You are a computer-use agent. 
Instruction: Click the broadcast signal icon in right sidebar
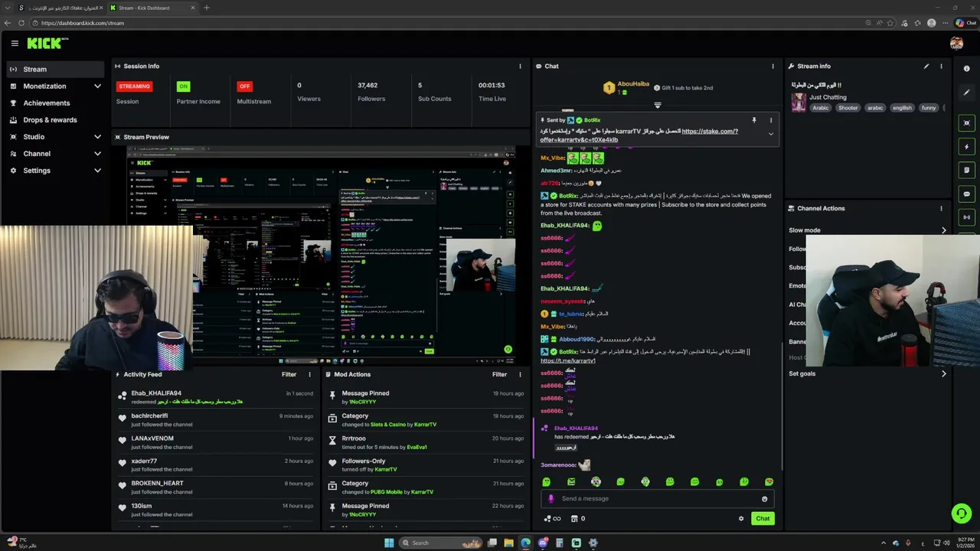click(x=967, y=217)
